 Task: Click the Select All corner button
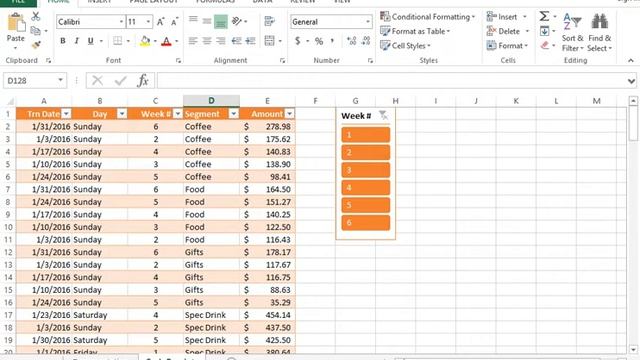(9, 101)
